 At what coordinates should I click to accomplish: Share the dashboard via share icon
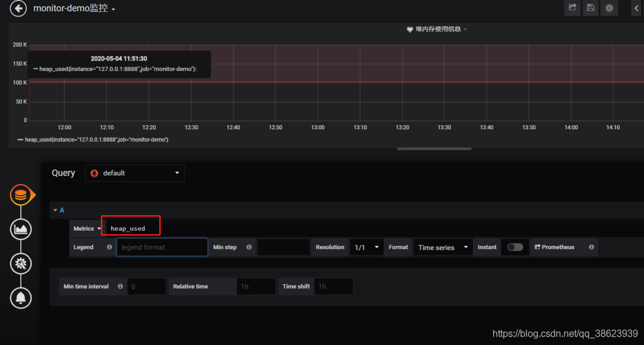tap(572, 7)
